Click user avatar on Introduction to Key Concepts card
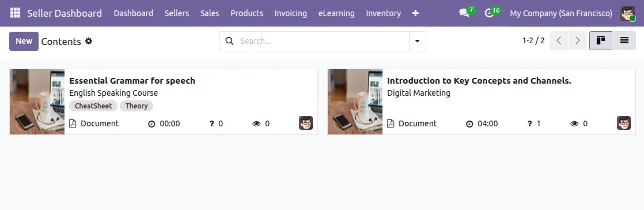The image size is (644, 210). 623,123
